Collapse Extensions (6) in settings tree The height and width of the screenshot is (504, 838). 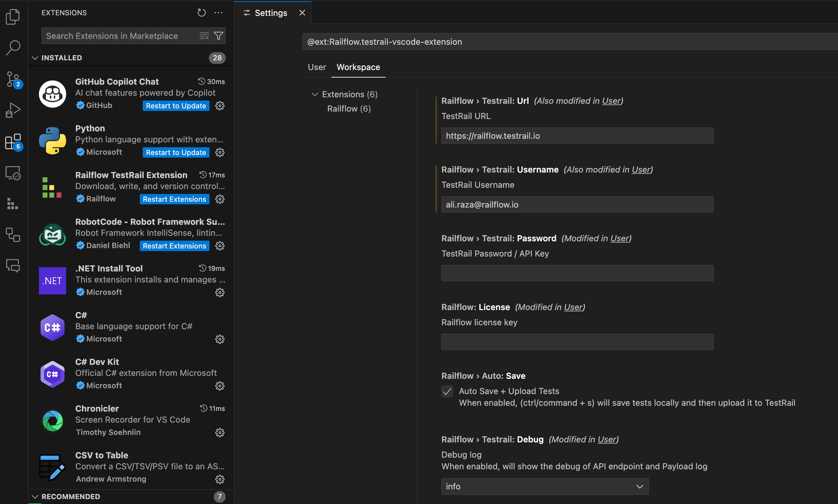315,94
